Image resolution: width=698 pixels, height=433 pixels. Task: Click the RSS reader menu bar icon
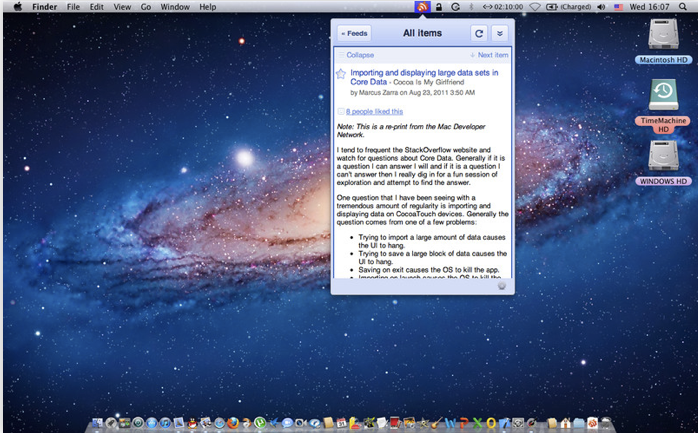422,7
